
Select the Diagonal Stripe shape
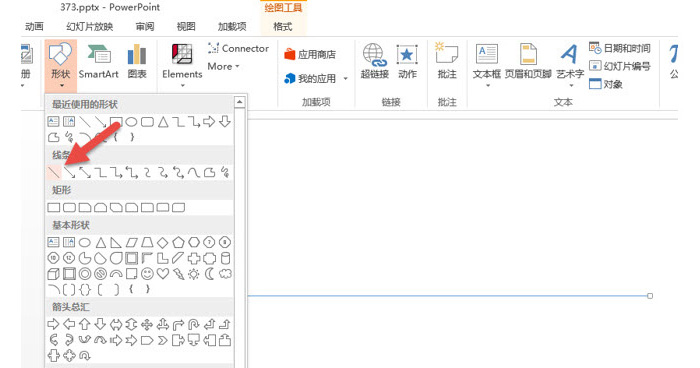tap(178, 258)
